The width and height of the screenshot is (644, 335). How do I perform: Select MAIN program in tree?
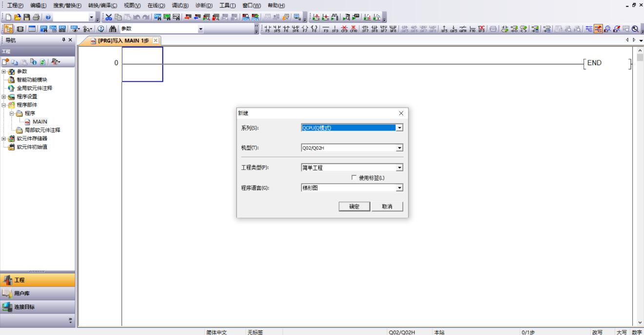pos(40,122)
